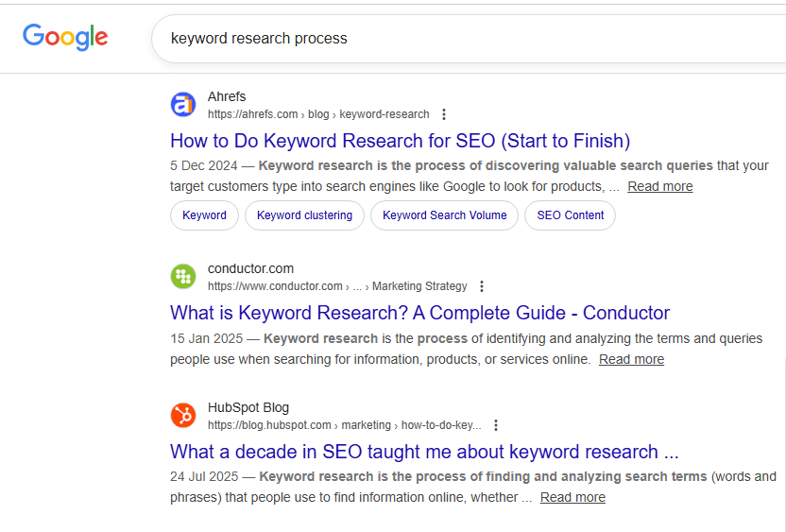Click the HubSpot Blog orange favicon

(183, 416)
